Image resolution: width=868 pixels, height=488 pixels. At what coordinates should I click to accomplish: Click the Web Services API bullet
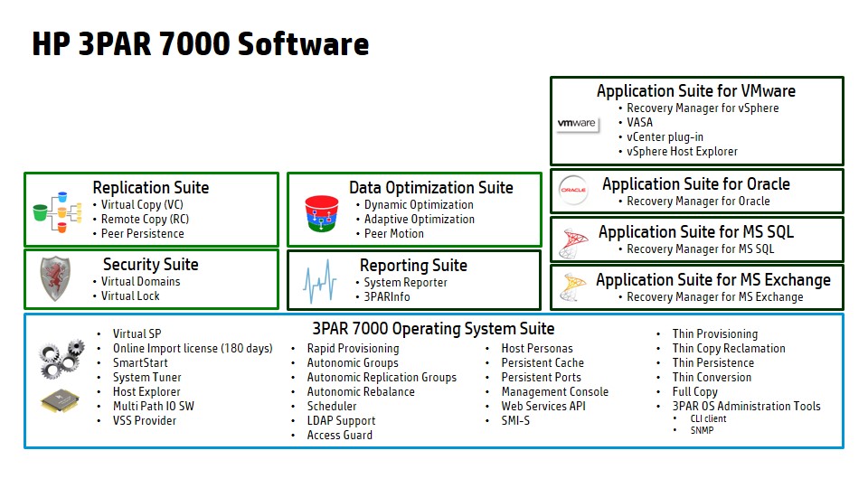(x=543, y=406)
